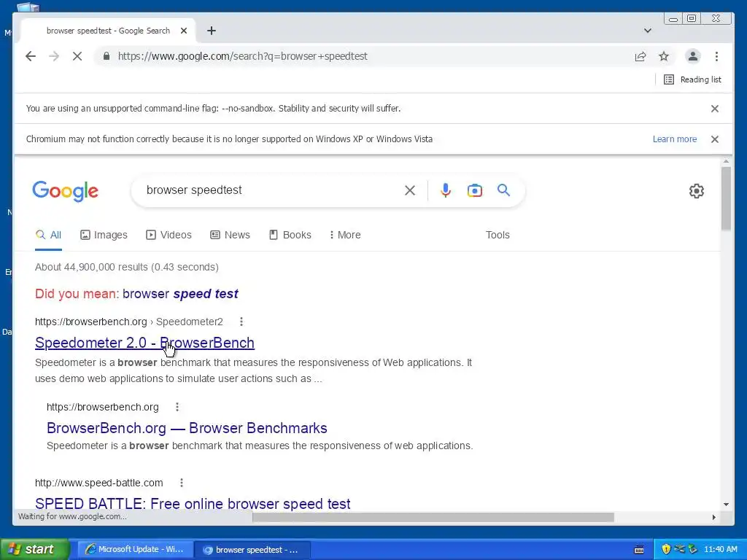Click the suggested browser speed test
The height and width of the screenshot is (560, 747).
[180, 294]
